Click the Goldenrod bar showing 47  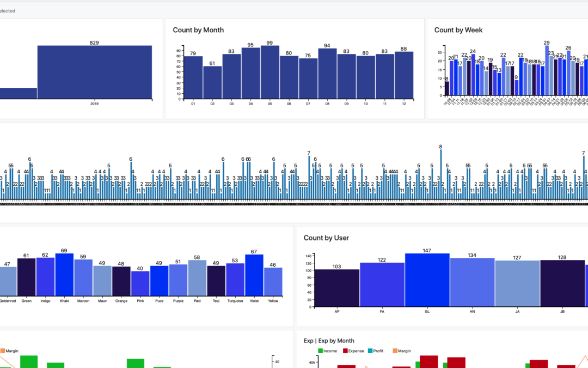tap(8, 282)
